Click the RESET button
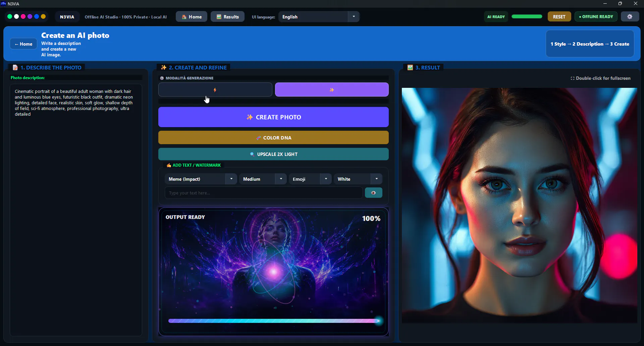This screenshot has width=644, height=346. pos(559,17)
